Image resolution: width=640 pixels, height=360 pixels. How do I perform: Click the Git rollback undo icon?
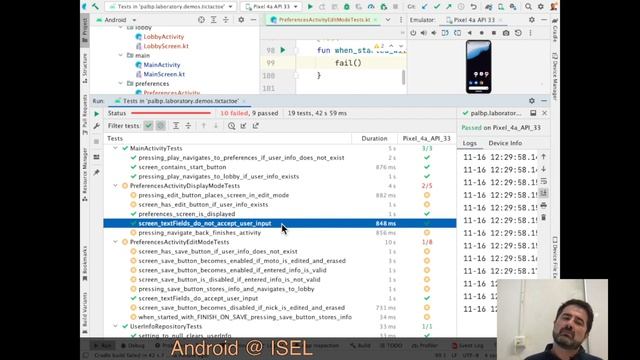pyautogui.click(x=473, y=7)
